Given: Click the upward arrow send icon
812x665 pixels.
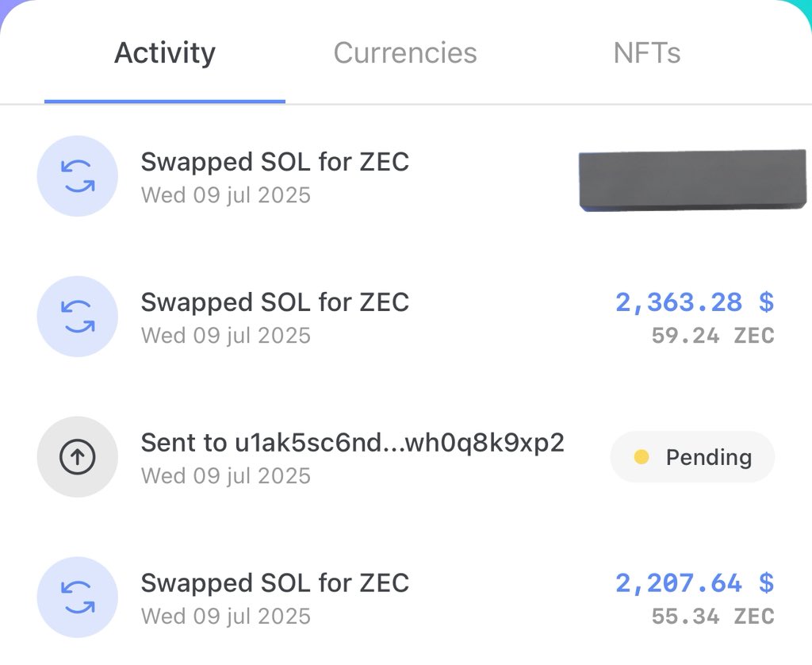Looking at the screenshot, I should click(78, 456).
